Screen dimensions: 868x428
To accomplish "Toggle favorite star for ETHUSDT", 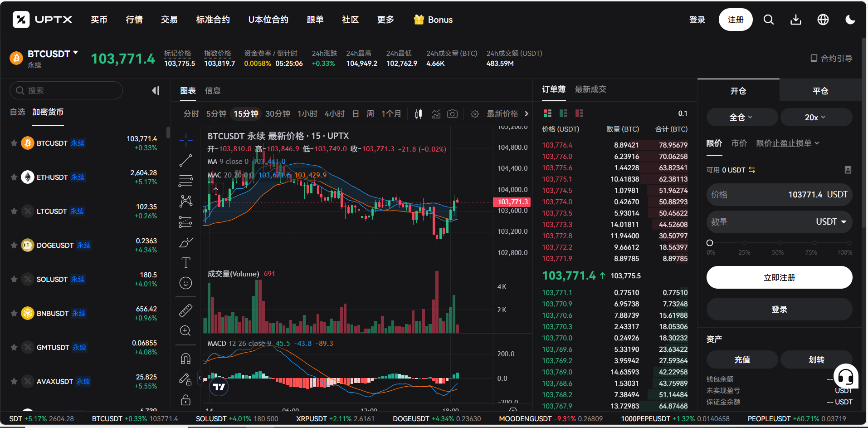I will tap(14, 177).
